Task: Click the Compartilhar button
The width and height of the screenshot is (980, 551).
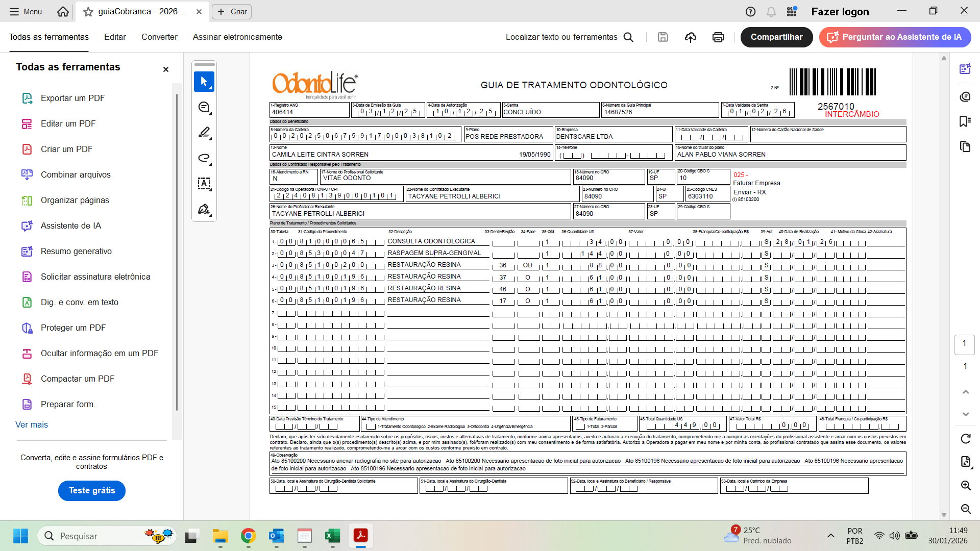Action: tap(776, 37)
